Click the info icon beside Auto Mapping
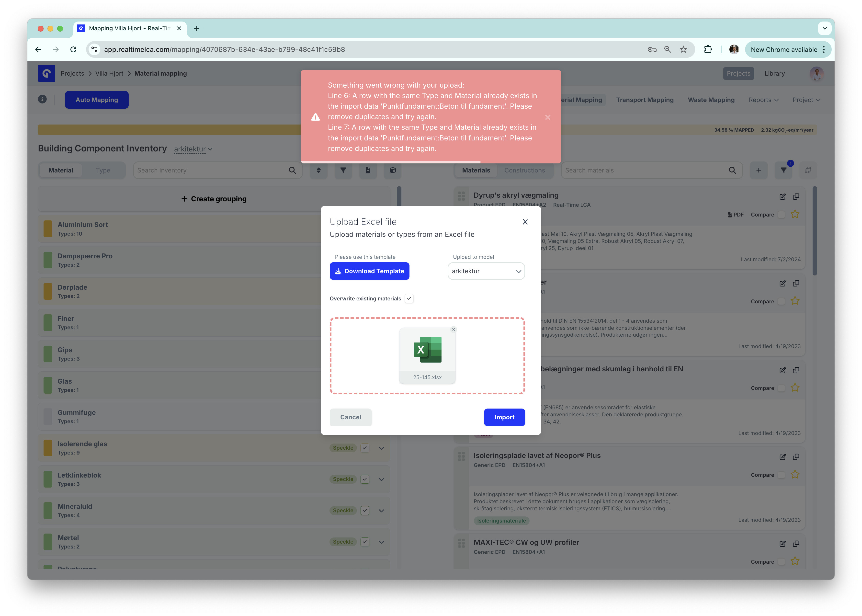The width and height of the screenshot is (862, 616). (x=42, y=99)
